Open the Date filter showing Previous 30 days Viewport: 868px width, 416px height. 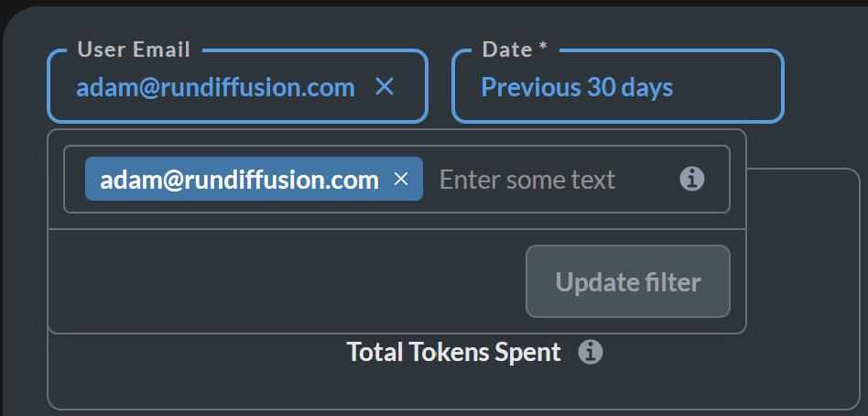[x=618, y=86]
